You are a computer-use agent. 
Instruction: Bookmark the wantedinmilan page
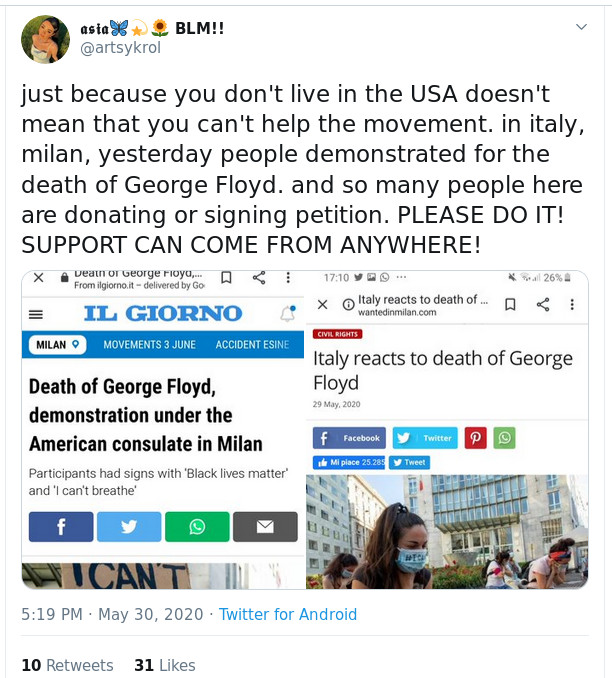(510, 305)
